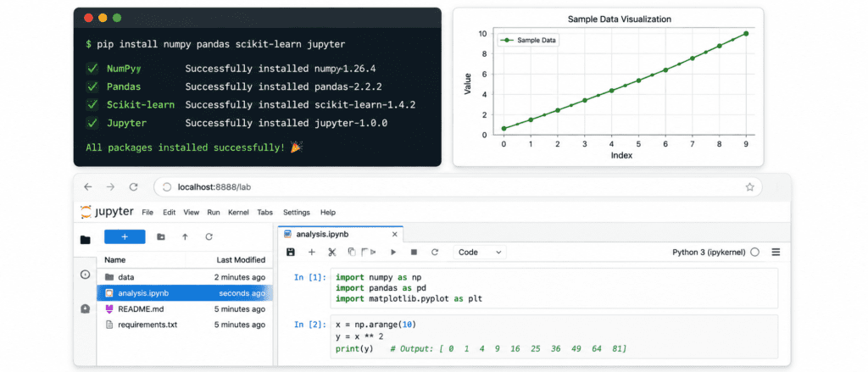This screenshot has height=372, width=868.
Task: Copy the selected cell
Action: click(352, 252)
